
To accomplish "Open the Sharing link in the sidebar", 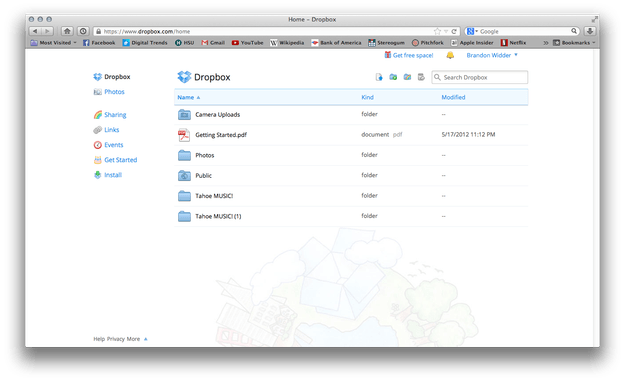I will (x=115, y=115).
